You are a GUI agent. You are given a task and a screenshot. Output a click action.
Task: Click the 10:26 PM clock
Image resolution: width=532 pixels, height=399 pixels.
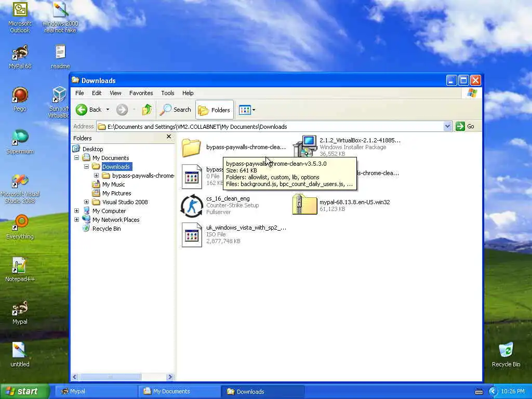[513, 392]
